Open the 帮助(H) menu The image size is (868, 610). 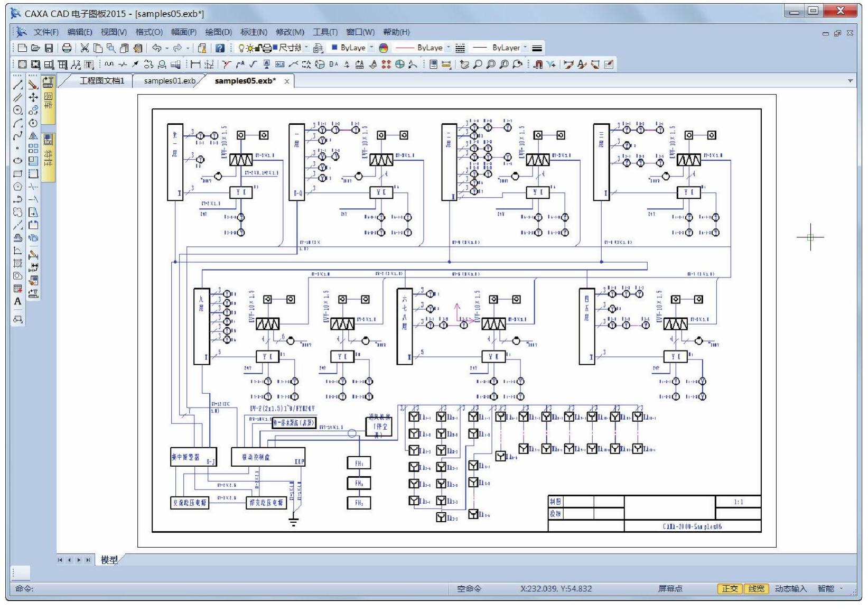(396, 32)
